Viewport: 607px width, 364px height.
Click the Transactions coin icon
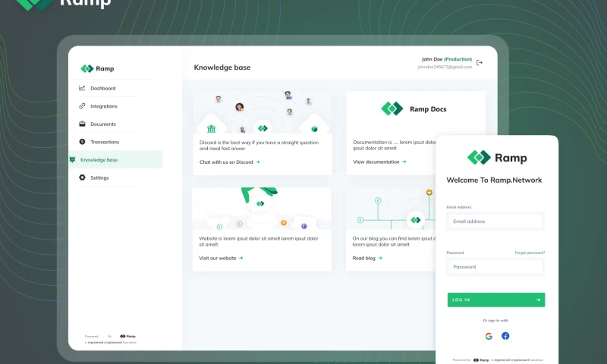point(82,142)
